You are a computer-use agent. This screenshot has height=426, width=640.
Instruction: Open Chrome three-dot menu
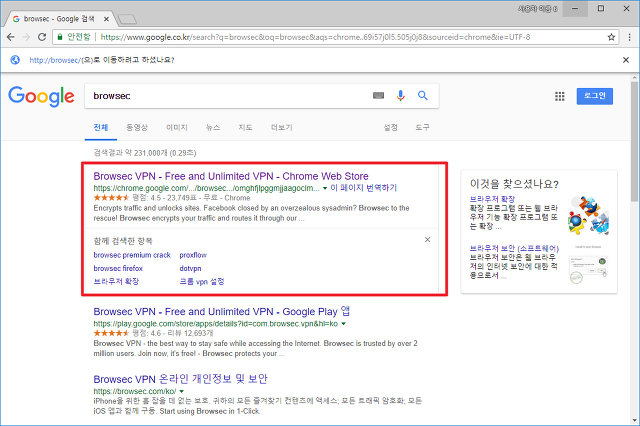click(x=629, y=37)
